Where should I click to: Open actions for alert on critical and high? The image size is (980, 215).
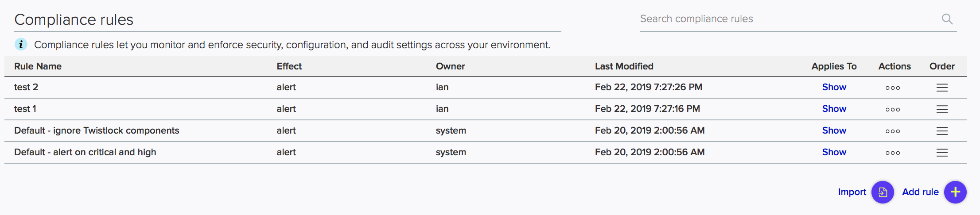click(x=893, y=153)
